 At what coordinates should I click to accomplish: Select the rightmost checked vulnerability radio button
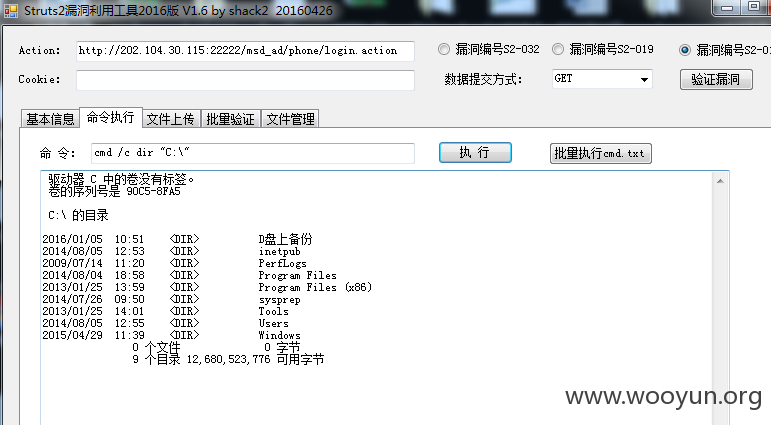coord(684,50)
